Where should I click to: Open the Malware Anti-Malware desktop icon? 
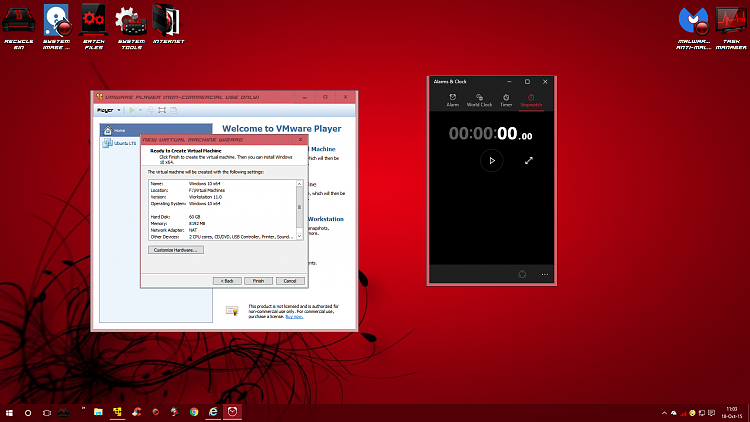[x=694, y=28]
